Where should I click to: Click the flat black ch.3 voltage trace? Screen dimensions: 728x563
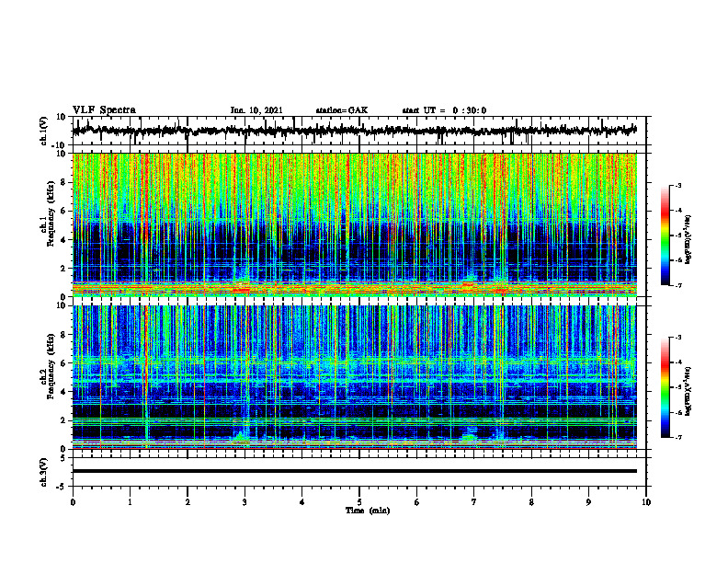click(355, 471)
